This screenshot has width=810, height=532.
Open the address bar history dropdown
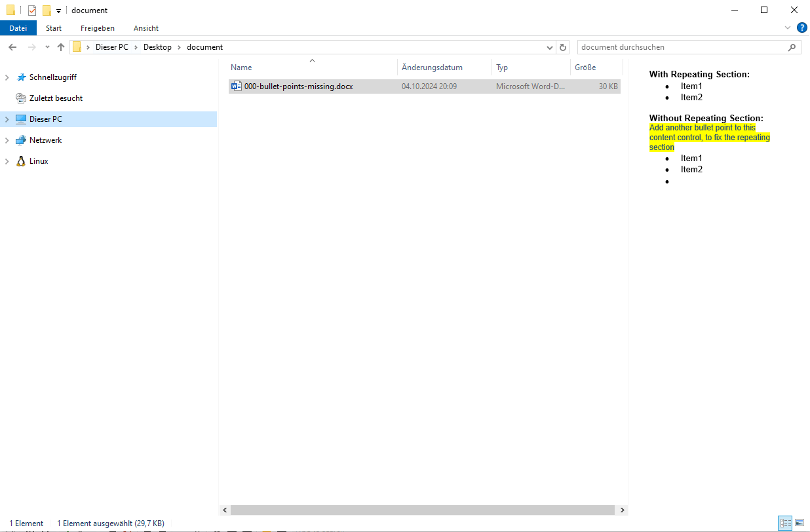(550, 47)
